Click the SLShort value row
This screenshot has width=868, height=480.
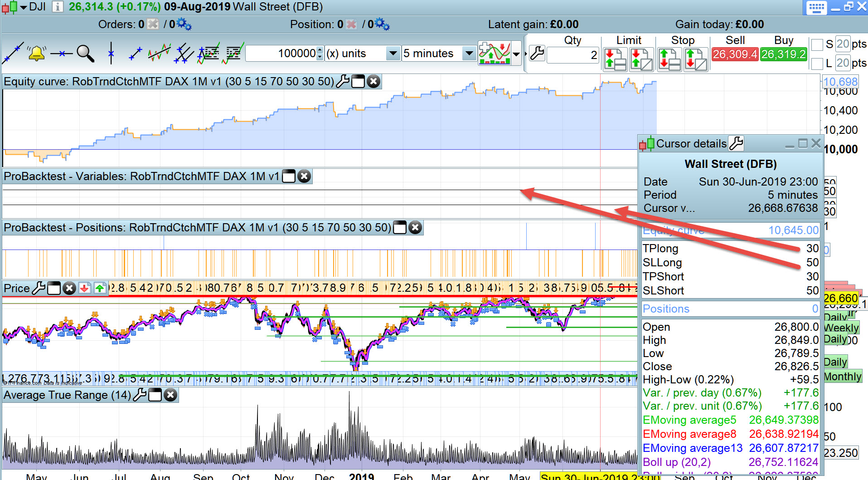(x=731, y=290)
